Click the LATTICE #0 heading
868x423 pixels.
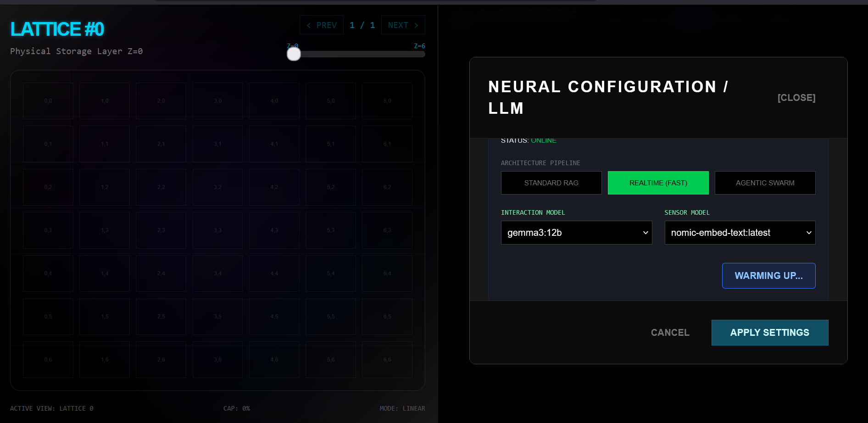coord(57,28)
